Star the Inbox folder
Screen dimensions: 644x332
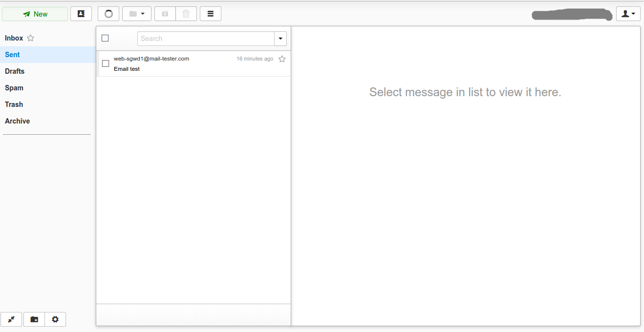point(31,38)
